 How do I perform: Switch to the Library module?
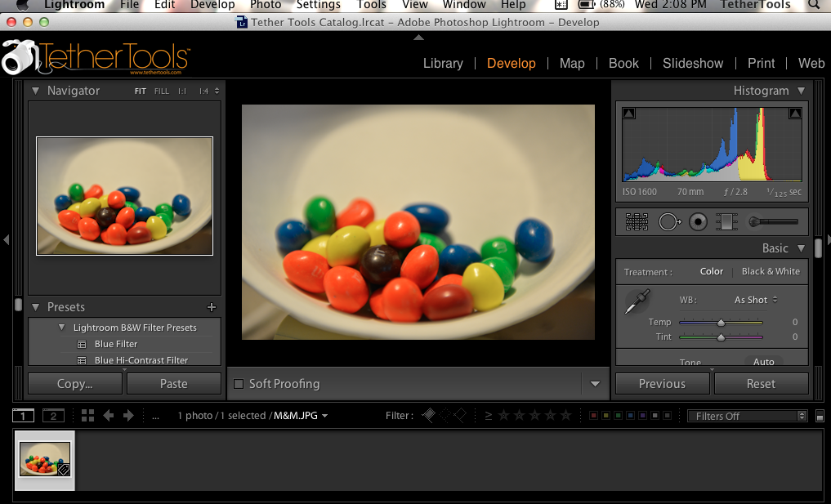pyautogui.click(x=443, y=63)
